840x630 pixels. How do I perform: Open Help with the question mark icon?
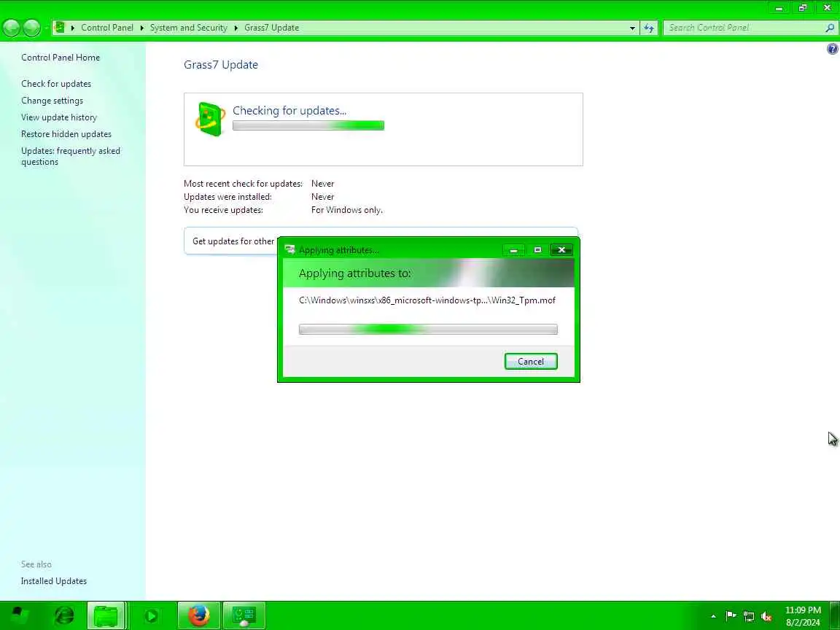coord(832,50)
